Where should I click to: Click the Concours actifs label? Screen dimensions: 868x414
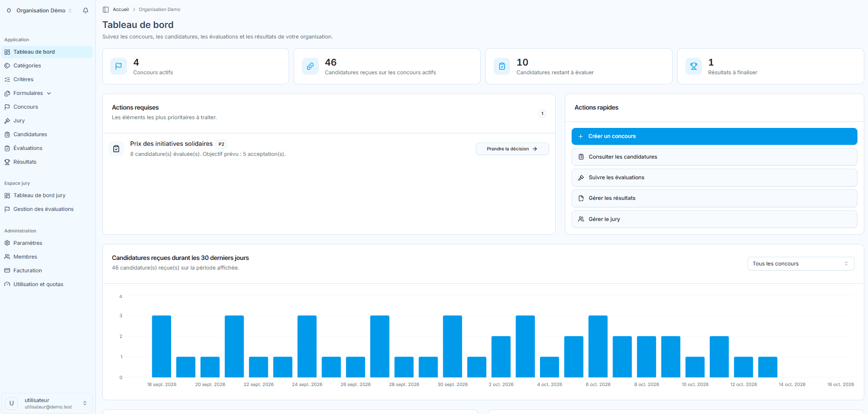[x=153, y=72]
